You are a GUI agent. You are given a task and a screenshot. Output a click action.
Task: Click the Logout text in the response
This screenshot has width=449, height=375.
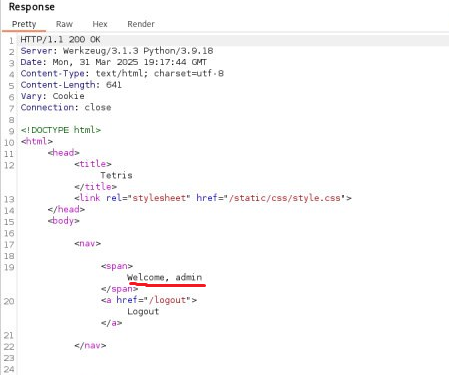(x=143, y=311)
